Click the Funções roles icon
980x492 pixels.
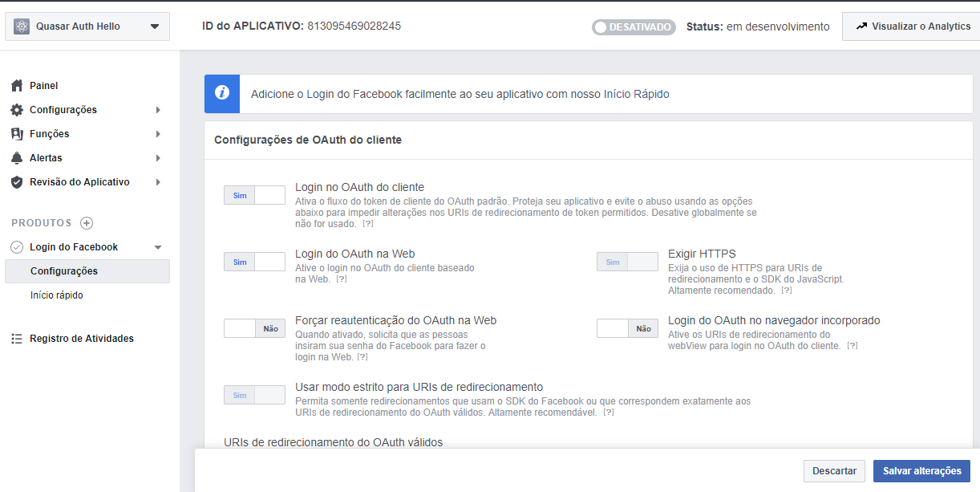tap(17, 134)
